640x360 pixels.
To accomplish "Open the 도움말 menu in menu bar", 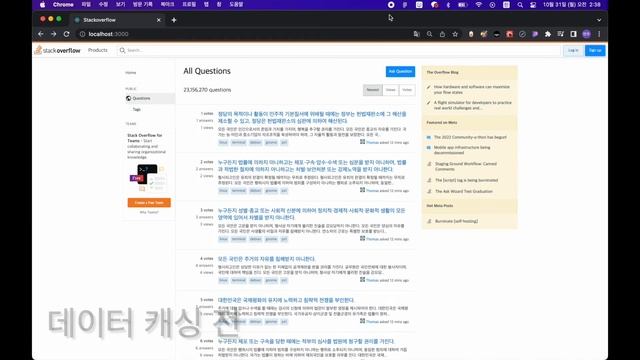I will point(236,5).
